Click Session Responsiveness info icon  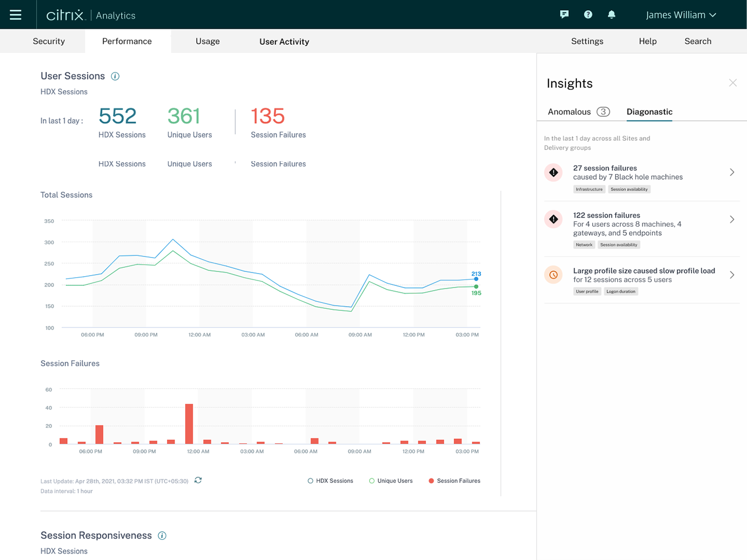162,535
